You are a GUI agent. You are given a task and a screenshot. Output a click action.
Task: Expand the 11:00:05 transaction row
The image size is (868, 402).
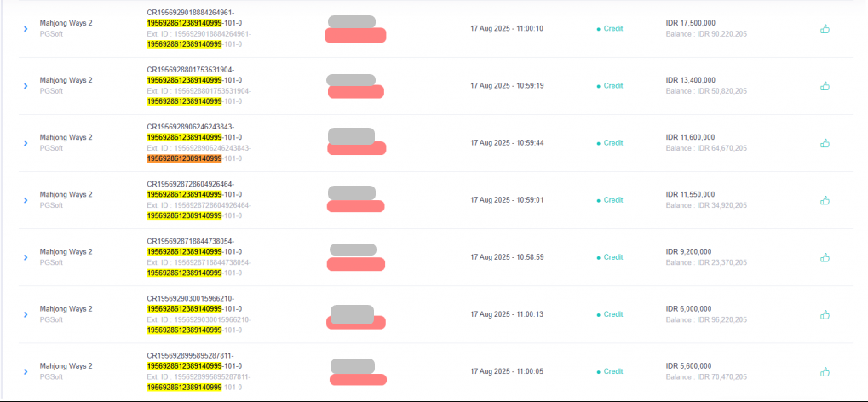26,371
